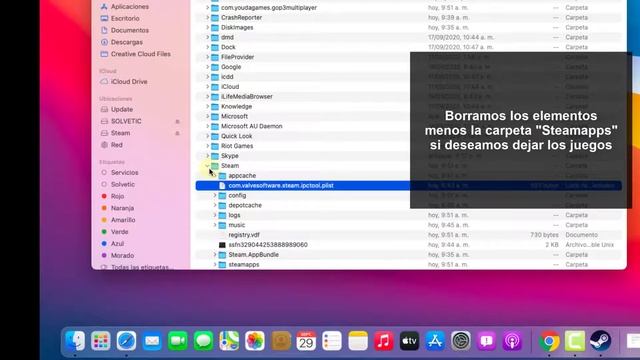Image resolution: width=640 pixels, height=360 pixels.
Task: Expand the logs folder
Action: pyautogui.click(x=215, y=215)
